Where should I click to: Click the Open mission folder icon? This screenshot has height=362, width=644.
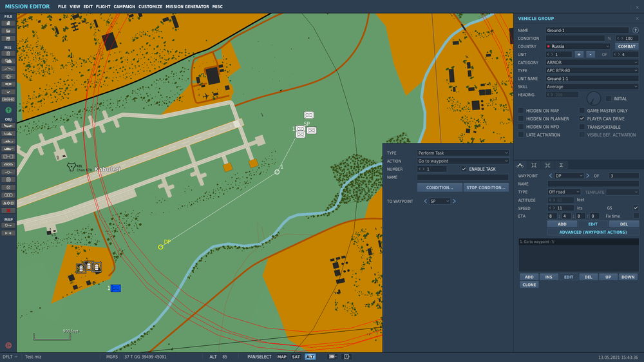[8, 31]
